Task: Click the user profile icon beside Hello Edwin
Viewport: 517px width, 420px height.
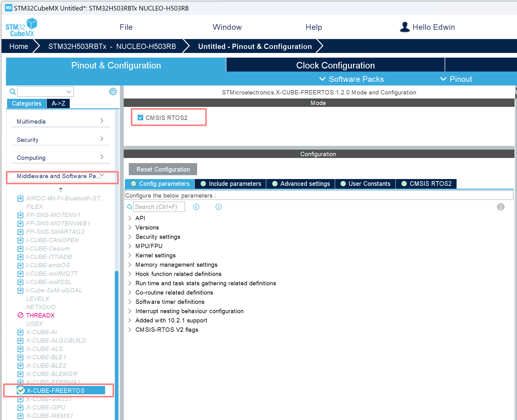Action: pos(404,27)
